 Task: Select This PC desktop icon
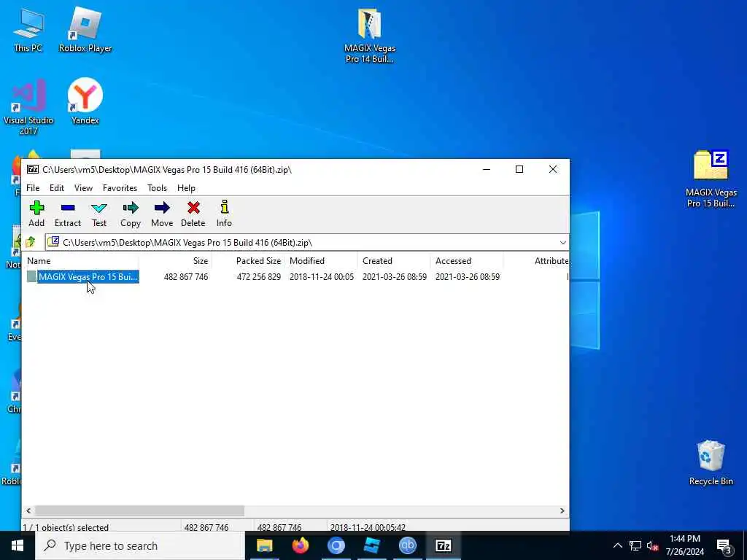click(x=28, y=29)
